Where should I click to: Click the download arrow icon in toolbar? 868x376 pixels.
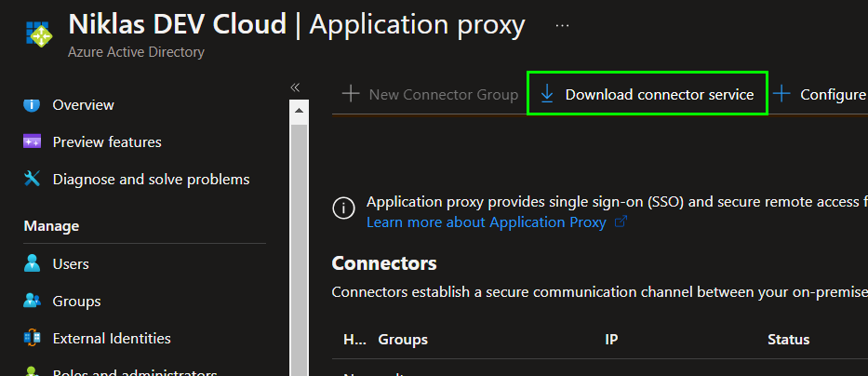click(x=547, y=94)
